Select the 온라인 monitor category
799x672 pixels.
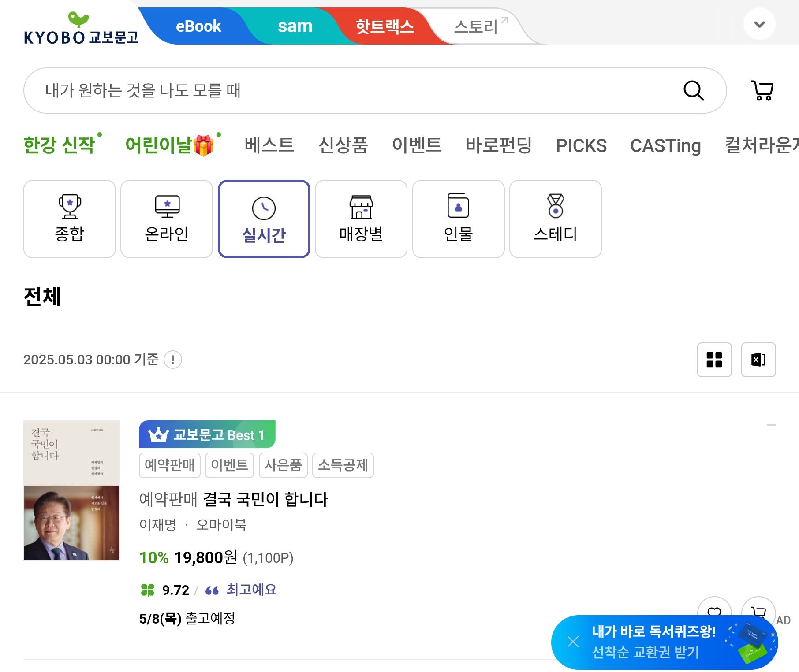pos(167,219)
